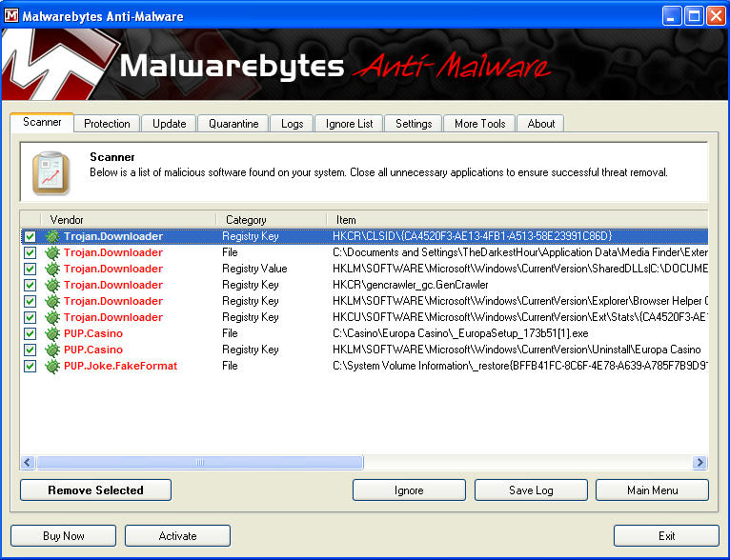Viewport: 730px width, 560px height.
Task: Select the Scanner tab
Action: [x=42, y=122]
